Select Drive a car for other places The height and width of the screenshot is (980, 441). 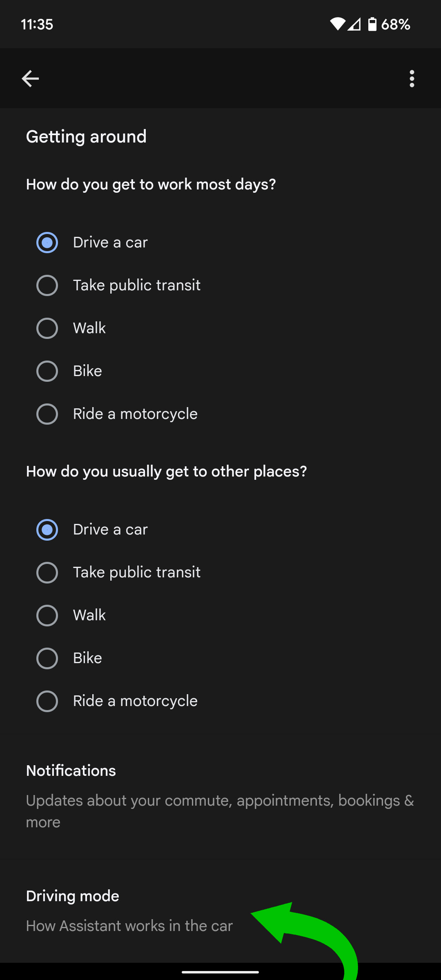pos(47,530)
